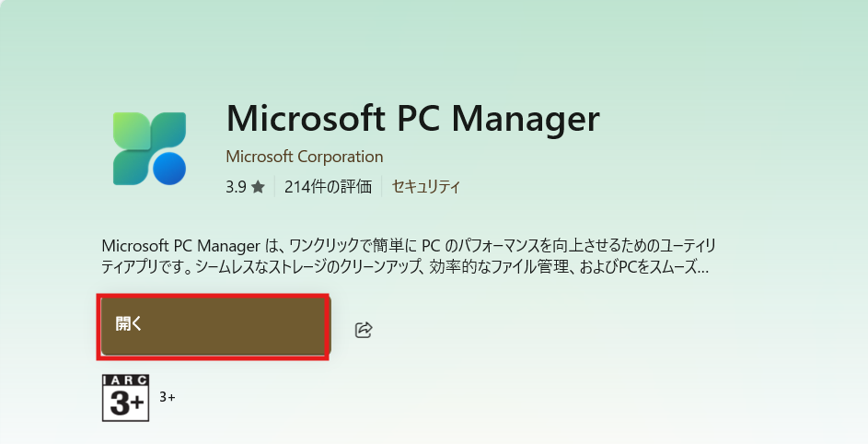The image size is (868, 444).
Task: Open the IARC 3+ age rating badge
Action: 126,398
